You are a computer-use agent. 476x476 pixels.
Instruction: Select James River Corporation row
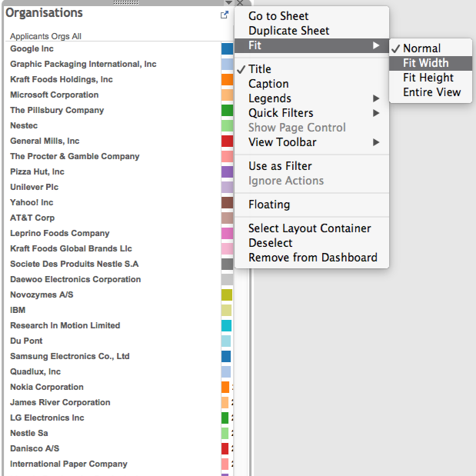tap(60, 402)
